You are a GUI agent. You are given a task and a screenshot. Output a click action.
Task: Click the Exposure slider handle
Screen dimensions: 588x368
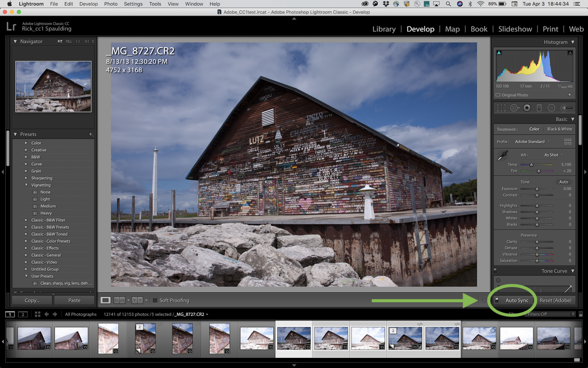(537, 189)
